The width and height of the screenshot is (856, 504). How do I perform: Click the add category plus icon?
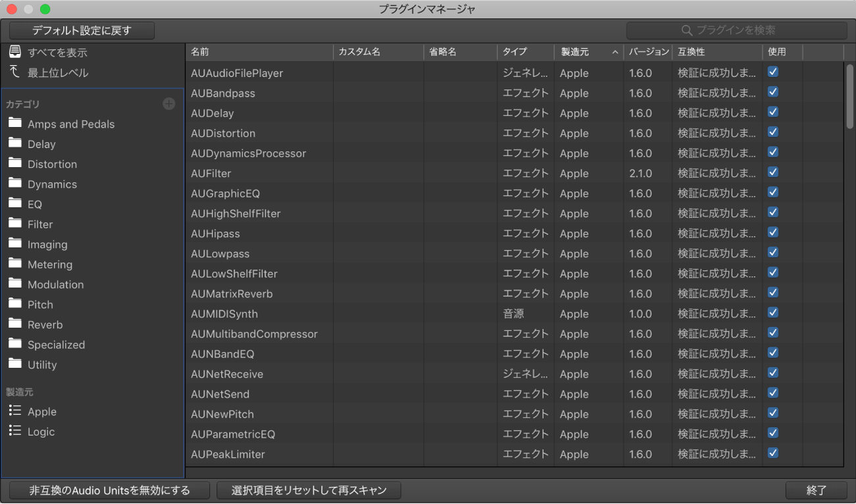pos(169,104)
